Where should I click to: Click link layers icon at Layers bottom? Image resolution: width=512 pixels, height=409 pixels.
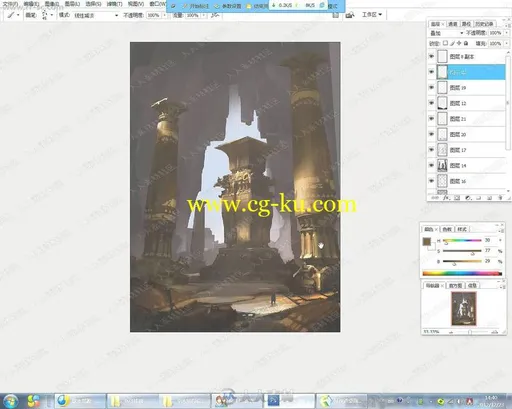[435, 198]
